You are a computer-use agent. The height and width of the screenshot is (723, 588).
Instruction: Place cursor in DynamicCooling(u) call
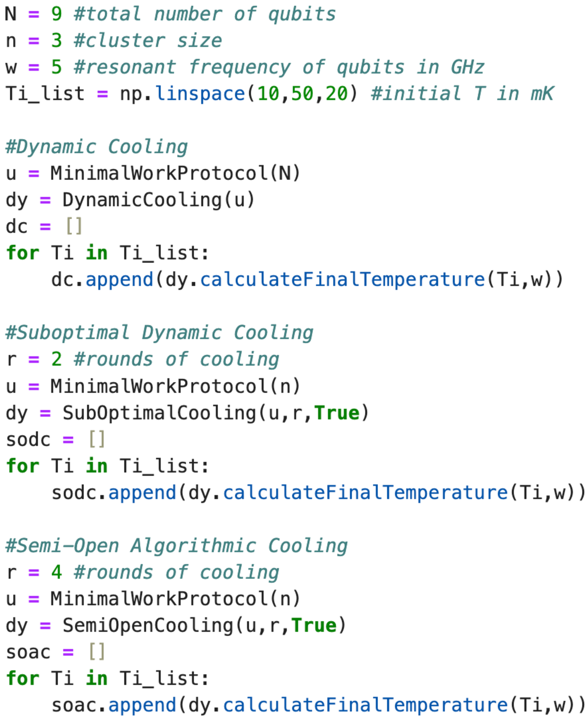tap(158, 200)
